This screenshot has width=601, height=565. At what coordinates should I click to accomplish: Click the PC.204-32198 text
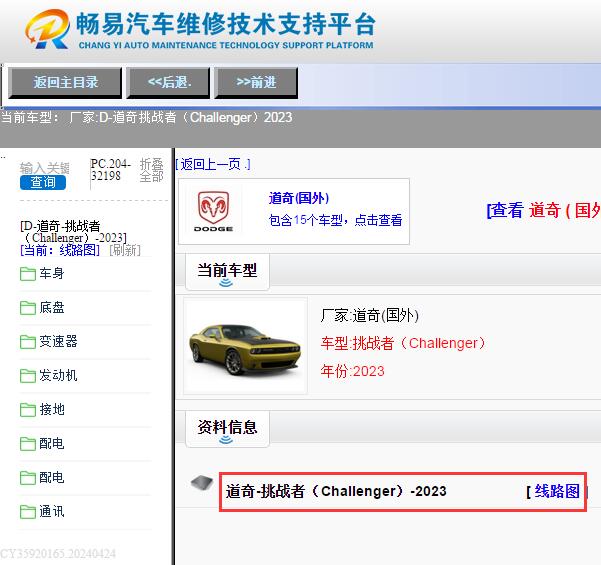[x=111, y=170]
